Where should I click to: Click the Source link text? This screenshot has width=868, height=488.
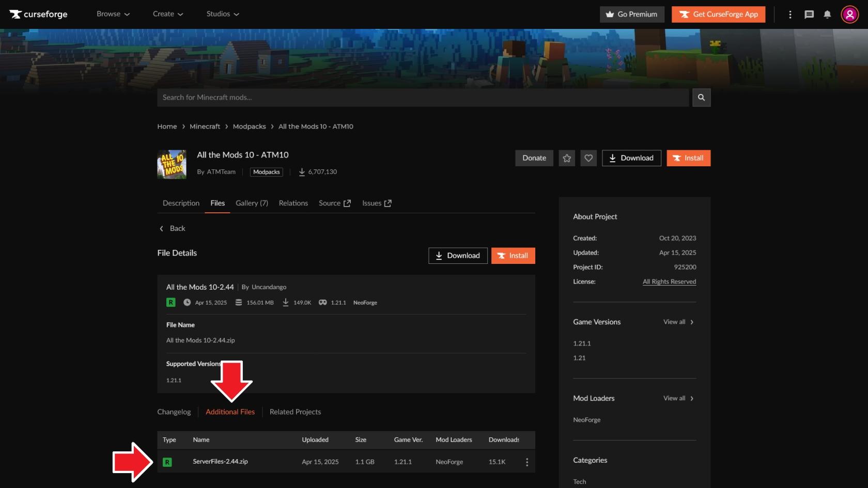coord(330,203)
